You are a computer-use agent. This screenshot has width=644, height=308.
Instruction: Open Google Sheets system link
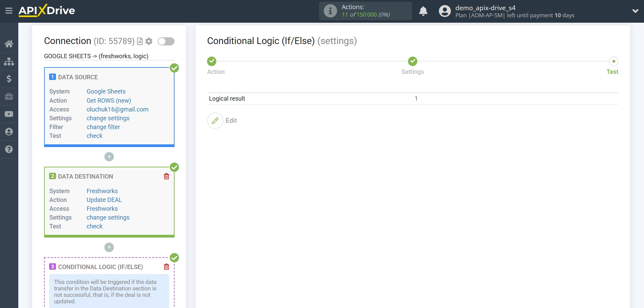point(106,91)
